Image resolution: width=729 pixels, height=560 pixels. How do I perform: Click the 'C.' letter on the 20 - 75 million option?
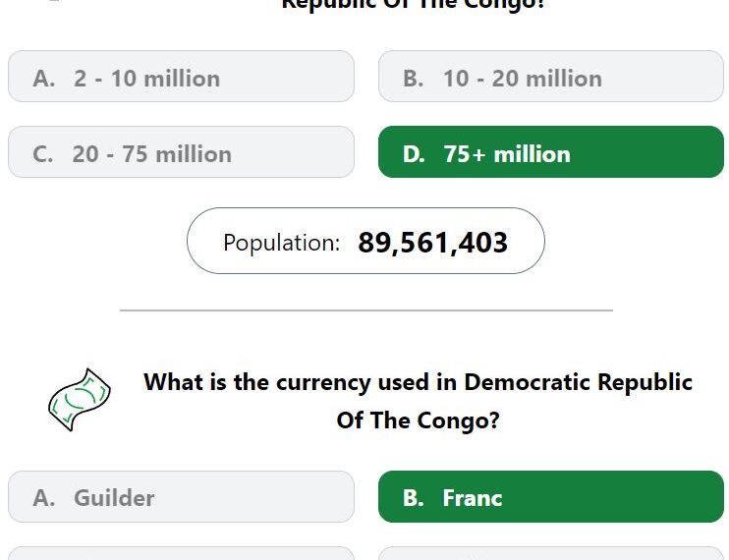point(43,154)
